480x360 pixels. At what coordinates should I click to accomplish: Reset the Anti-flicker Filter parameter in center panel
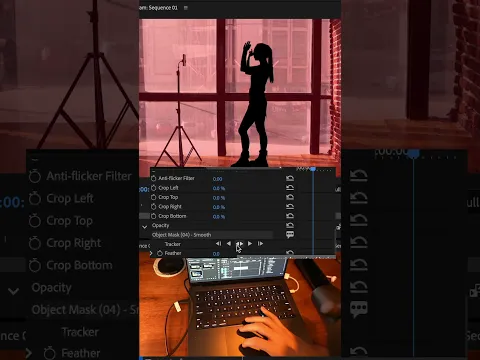290,178
